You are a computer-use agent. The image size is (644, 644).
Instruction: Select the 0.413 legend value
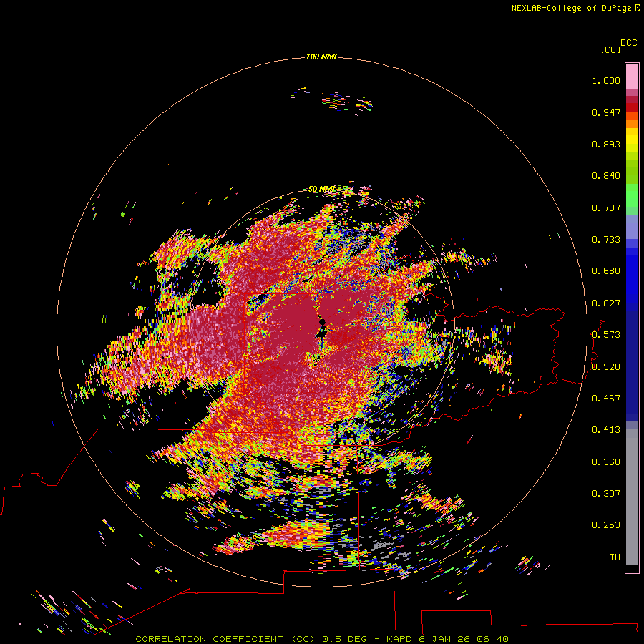[606, 430]
